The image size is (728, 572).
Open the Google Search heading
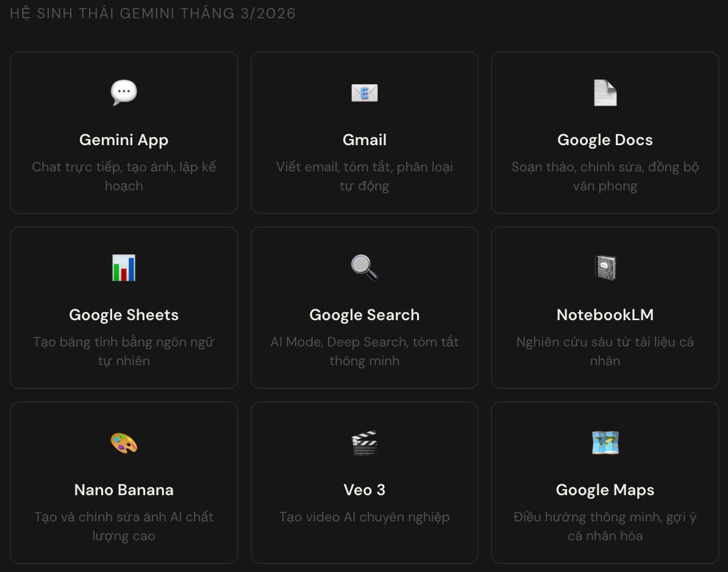(x=365, y=315)
